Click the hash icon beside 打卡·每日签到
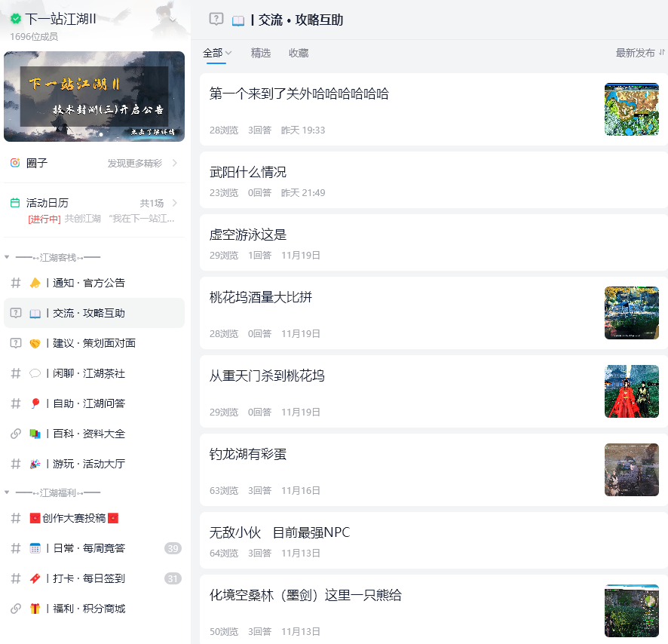This screenshot has height=644, width=668. coord(15,578)
